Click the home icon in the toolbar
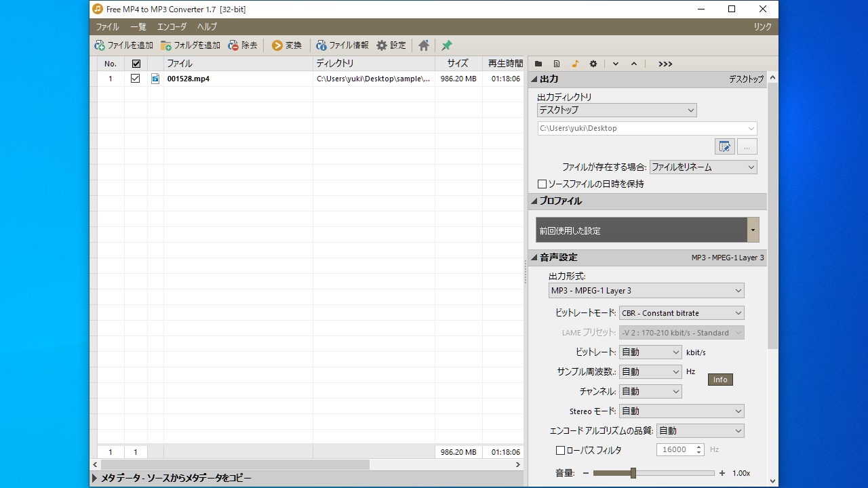 (424, 45)
